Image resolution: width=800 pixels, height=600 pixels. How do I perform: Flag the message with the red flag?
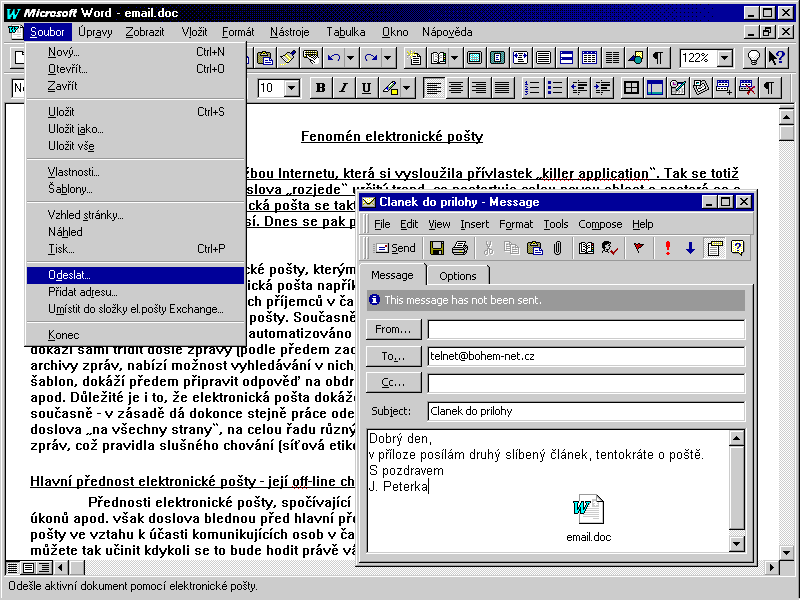click(638, 248)
